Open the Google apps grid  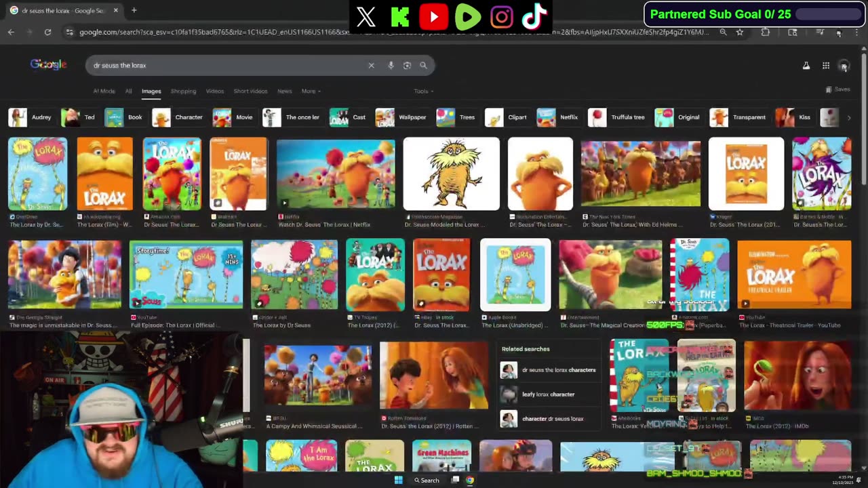point(826,66)
